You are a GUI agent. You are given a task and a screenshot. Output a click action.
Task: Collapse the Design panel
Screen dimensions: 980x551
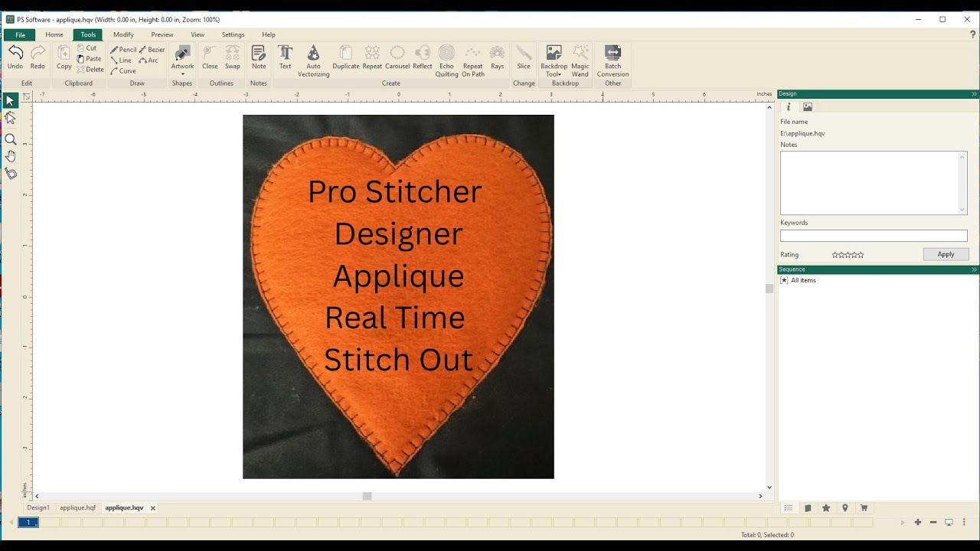(x=974, y=94)
